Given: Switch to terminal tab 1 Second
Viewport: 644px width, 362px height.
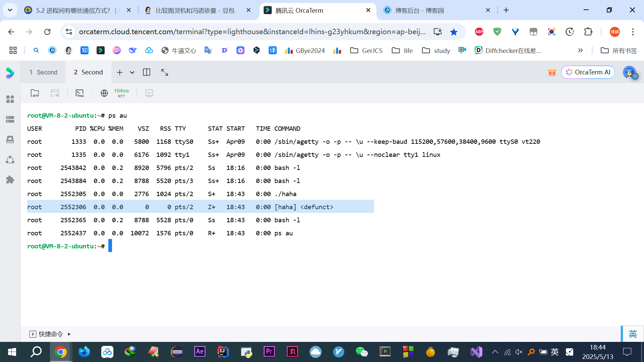Looking at the screenshot, I should [43, 72].
